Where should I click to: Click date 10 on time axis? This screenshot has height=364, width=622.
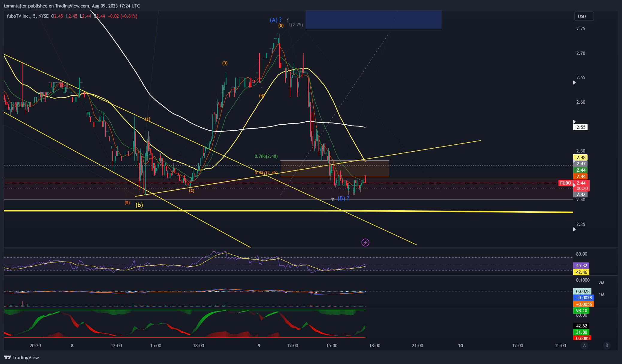tap(461, 346)
